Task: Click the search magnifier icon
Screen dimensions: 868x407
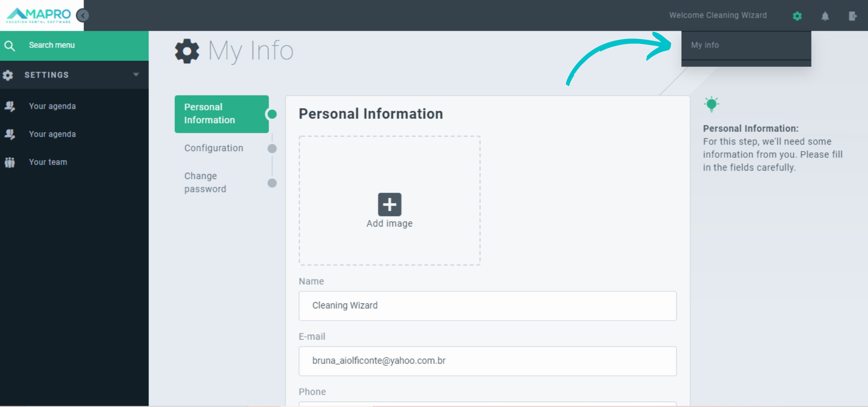Action: (10, 46)
